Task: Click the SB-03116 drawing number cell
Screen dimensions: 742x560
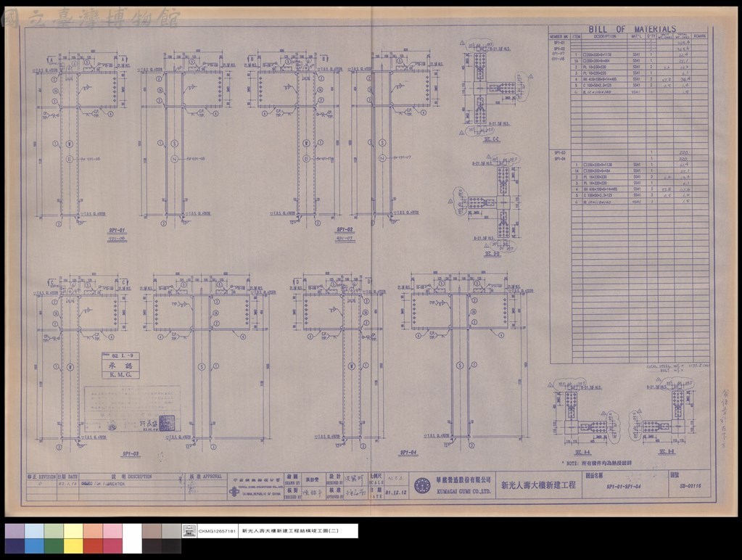Action: [x=690, y=486]
